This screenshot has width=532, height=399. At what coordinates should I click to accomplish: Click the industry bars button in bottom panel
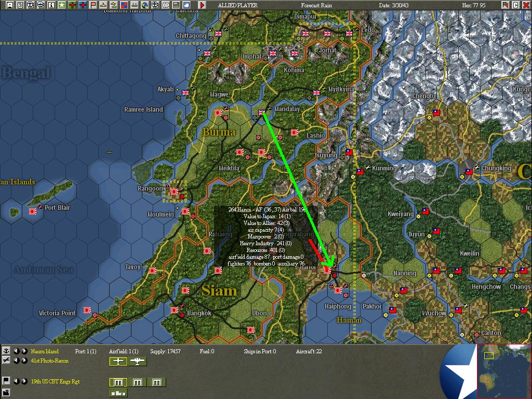pos(118,393)
